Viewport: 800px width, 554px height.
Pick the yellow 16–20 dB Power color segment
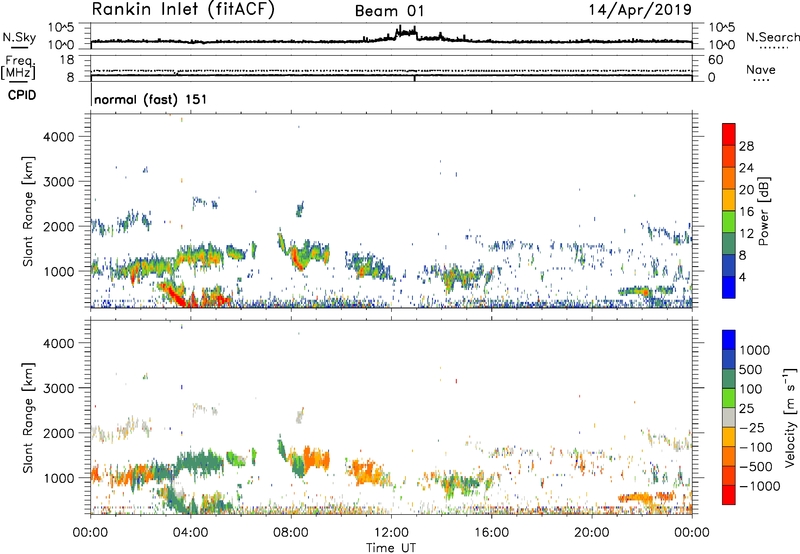(x=729, y=200)
